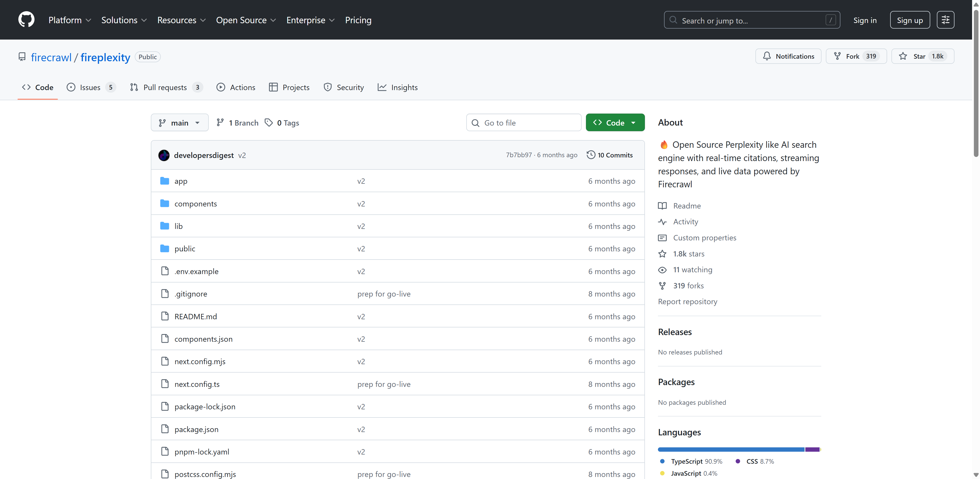Click the Sign up button

click(x=910, y=20)
